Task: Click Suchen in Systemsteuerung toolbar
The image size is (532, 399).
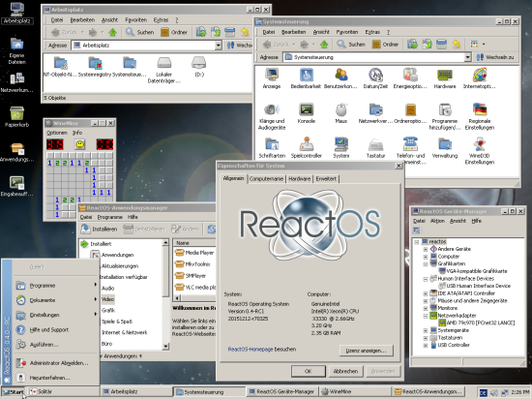Action: (x=350, y=45)
